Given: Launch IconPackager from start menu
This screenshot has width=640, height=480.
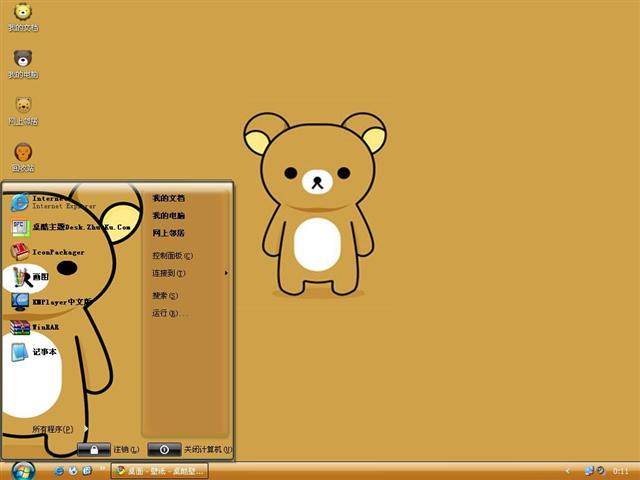Looking at the screenshot, I should (x=47, y=252).
